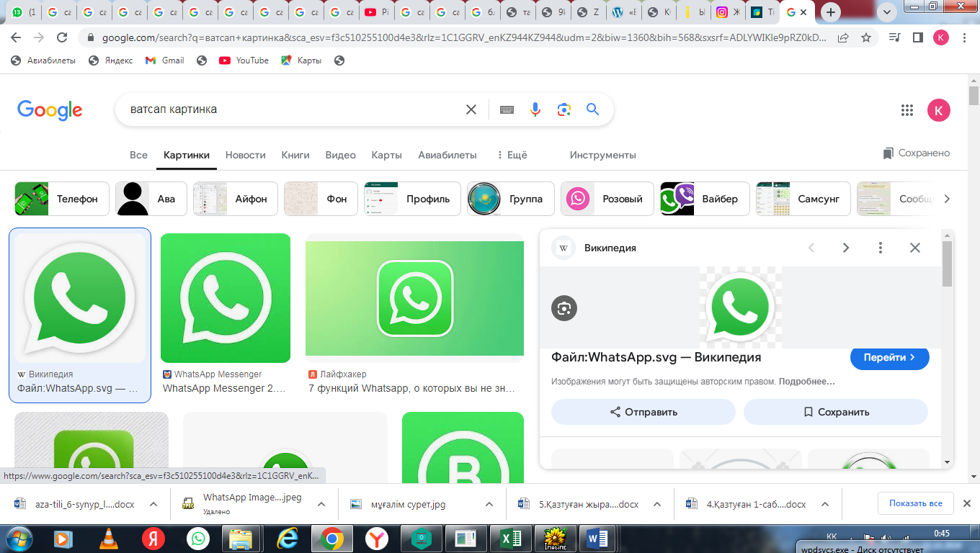Open options for 5.Қазтуған жыра docx download
Image resolution: width=980 pixels, height=553 pixels.
(x=658, y=504)
